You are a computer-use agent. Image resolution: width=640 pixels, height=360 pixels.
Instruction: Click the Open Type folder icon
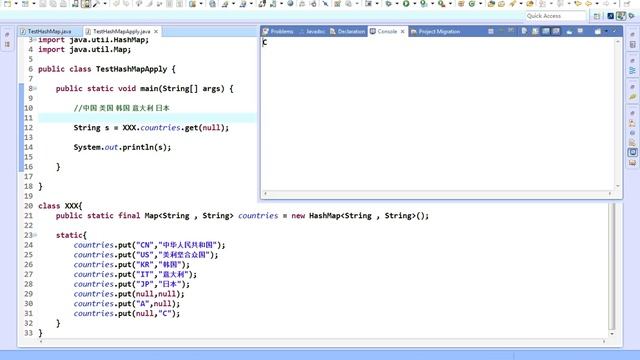pyautogui.click(x=491, y=4)
